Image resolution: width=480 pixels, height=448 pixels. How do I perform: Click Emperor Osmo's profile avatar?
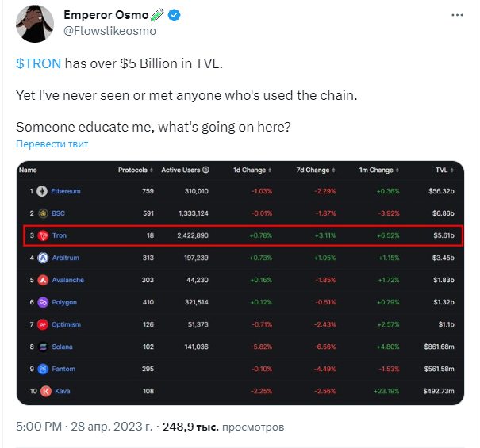pos(35,24)
